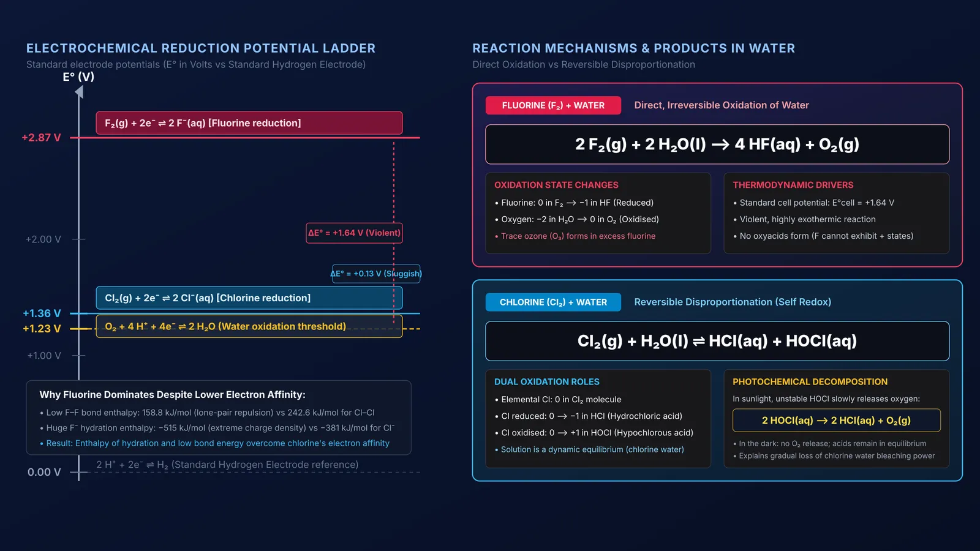This screenshot has height=551, width=980.
Task: Click the 0.00 V axis label
Action: click(44, 472)
